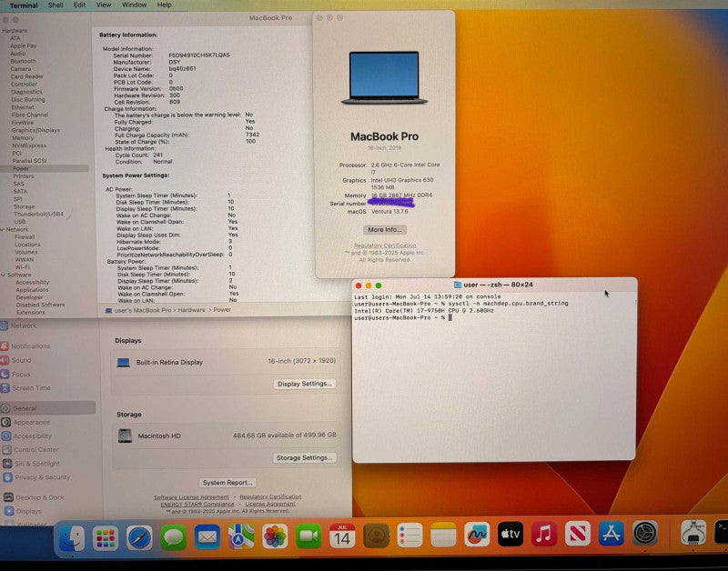
Task: Open News app in the Dock
Action: tap(578, 533)
